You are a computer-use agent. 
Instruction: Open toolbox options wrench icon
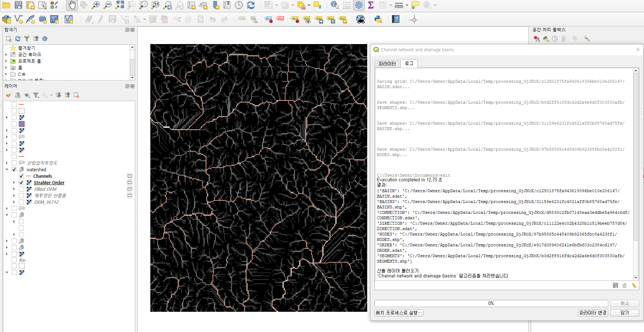pos(587,39)
